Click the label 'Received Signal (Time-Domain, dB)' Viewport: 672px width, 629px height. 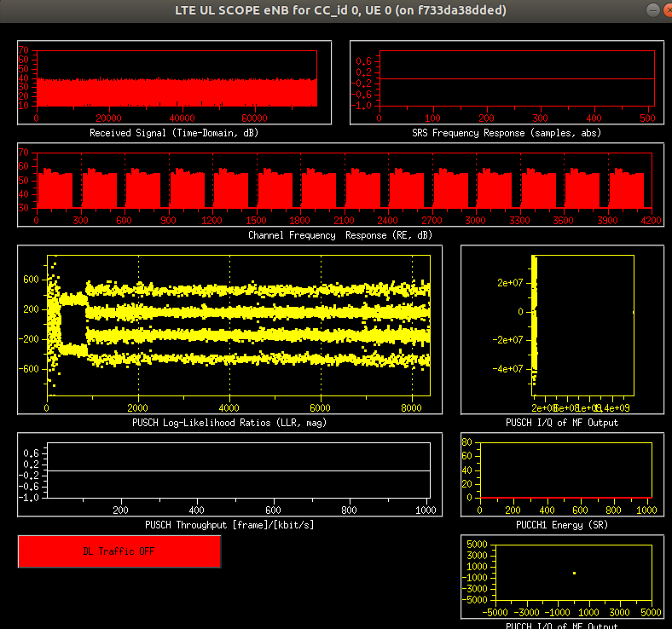(x=174, y=133)
